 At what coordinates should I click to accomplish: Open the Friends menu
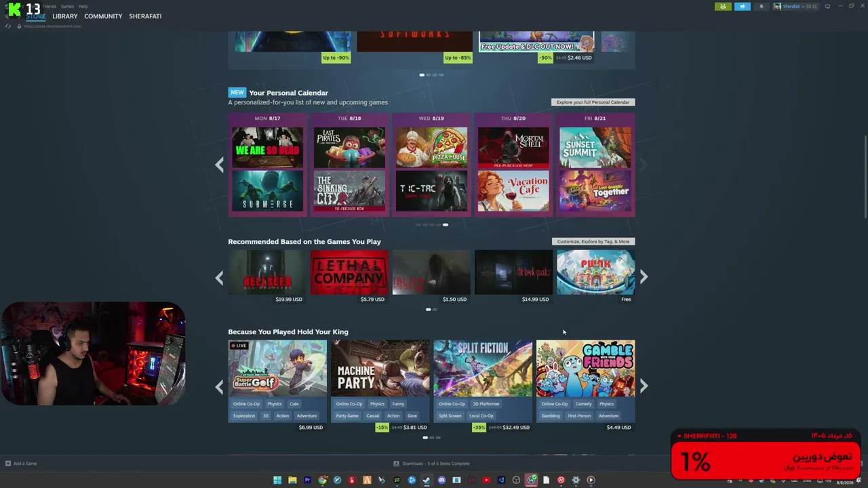click(50, 6)
